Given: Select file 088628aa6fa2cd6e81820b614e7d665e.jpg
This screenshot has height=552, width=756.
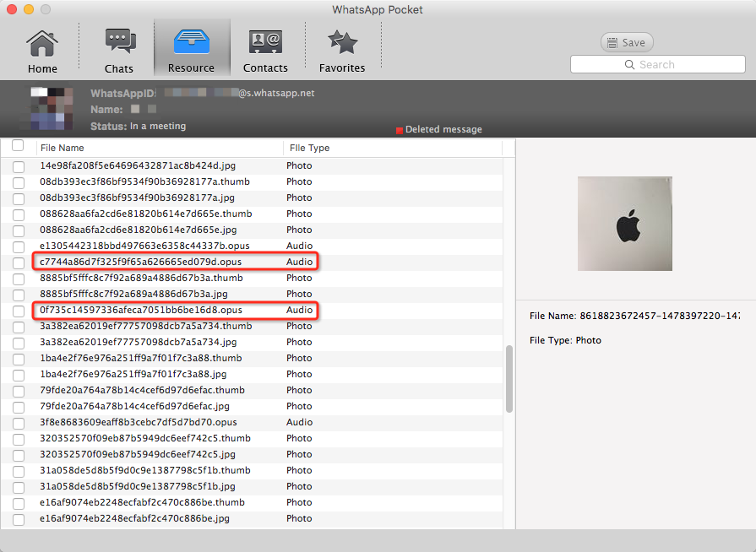Looking at the screenshot, I should pyautogui.click(x=139, y=230).
